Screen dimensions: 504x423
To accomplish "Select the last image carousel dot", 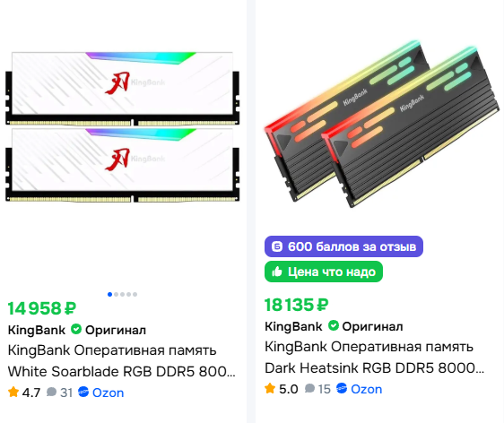I will coord(135,294).
